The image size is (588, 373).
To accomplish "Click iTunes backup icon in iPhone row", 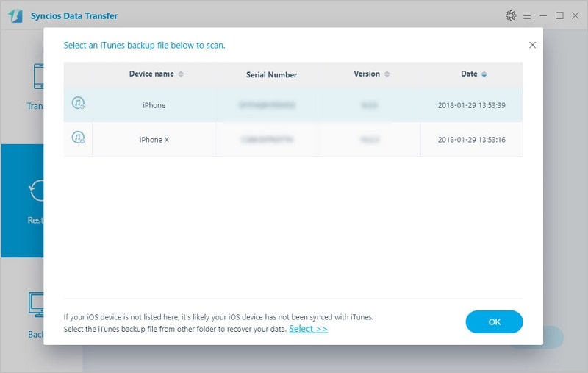I will (x=78, y=103).
